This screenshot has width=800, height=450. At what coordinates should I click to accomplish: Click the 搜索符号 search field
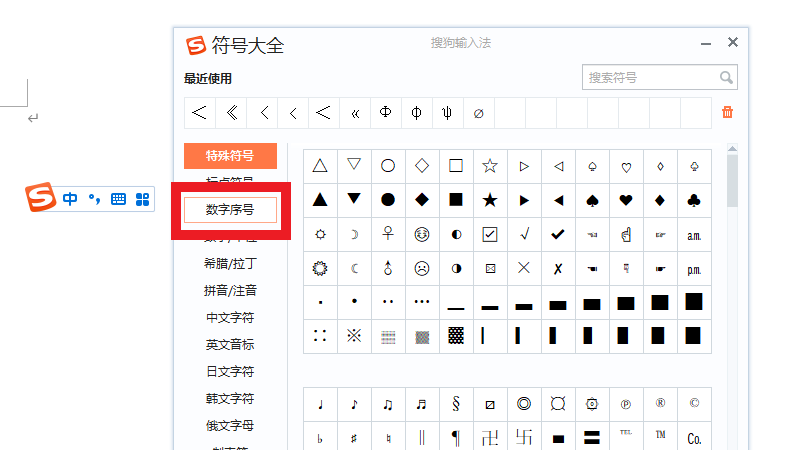click(650, 78)
